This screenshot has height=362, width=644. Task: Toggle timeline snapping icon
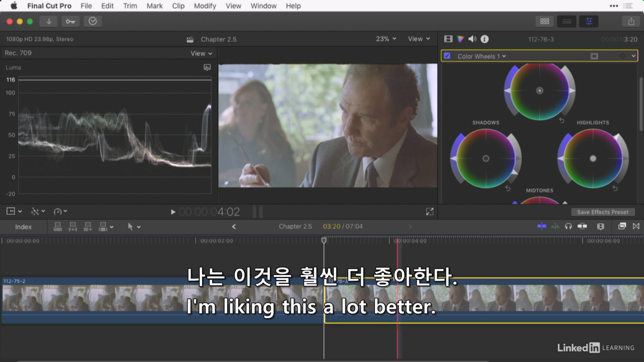point(583,226)
